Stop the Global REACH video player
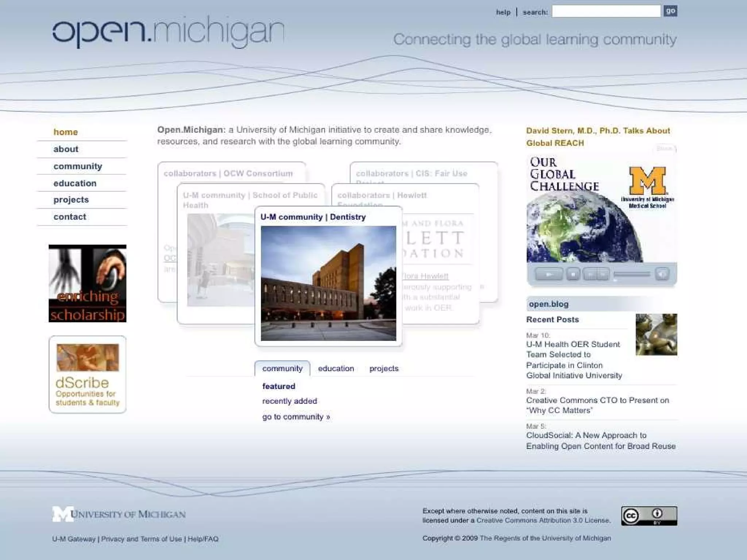 pos(573,274)
